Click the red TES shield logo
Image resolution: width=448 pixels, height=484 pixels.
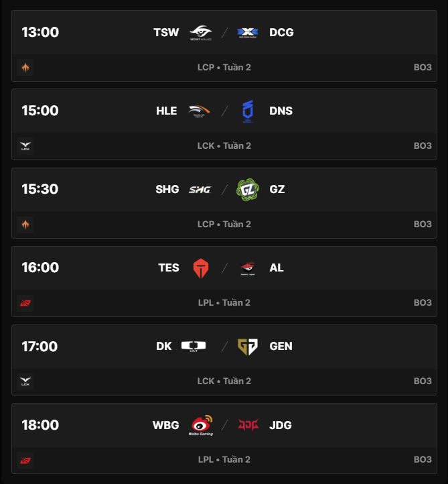[x=200, y=267]
